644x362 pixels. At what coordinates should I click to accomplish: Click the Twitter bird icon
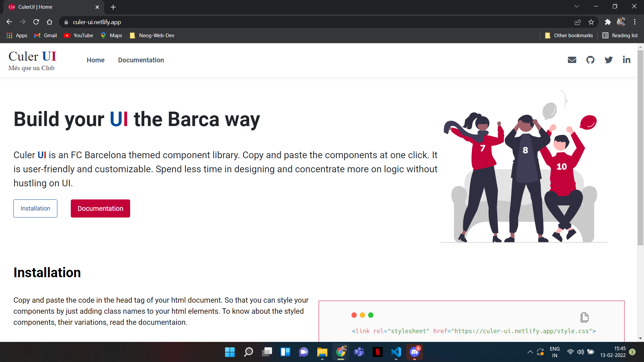[x=608, y=60]
